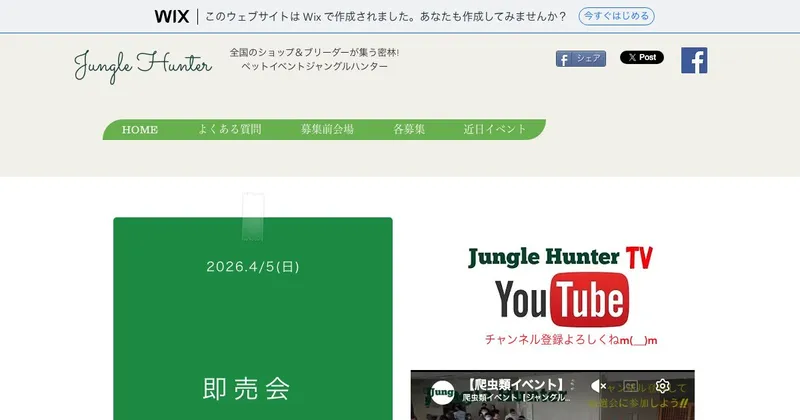Open video settings gear icon
This screenshot has height=420, width=800.
click(662, 386)
